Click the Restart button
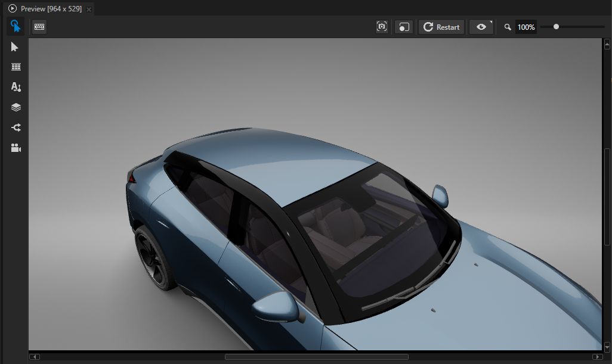Image resolution: width=612 pixels, height=364 pixels. coord(441,27)
